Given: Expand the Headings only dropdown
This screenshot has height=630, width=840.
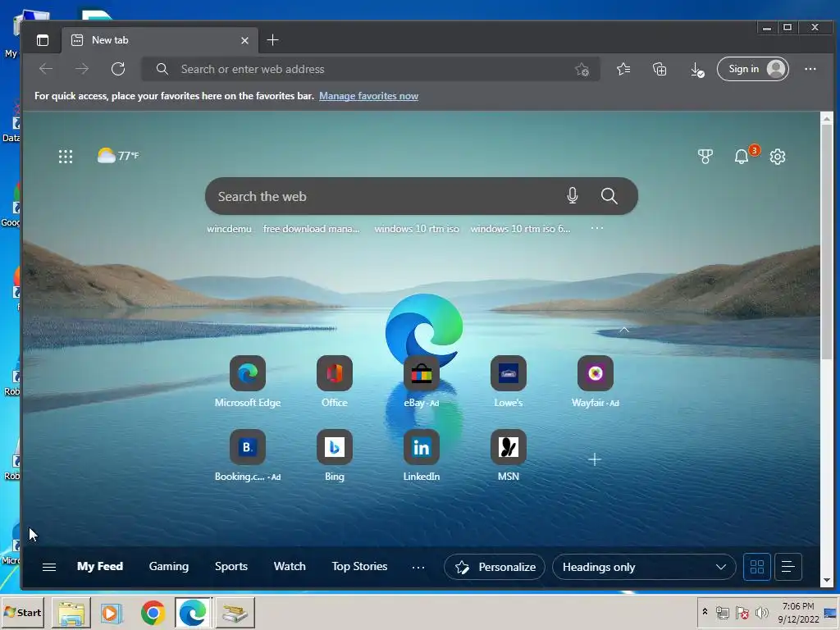Looking at the screenshot, I should click(644, 567).
